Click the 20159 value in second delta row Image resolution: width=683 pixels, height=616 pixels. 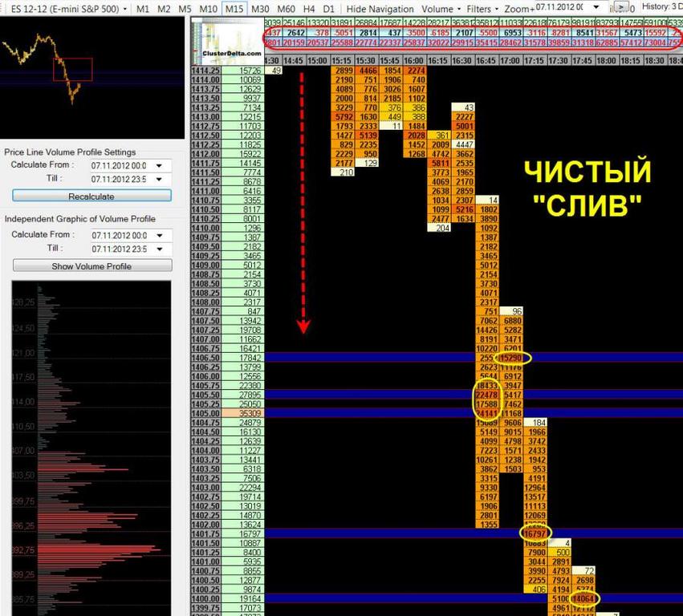click(295, 43)
